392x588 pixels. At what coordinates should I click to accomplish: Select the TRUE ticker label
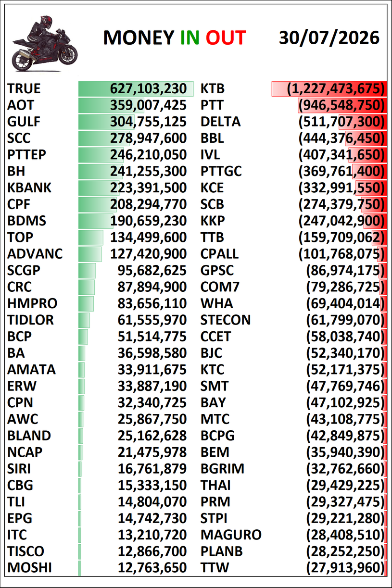click(24, 89)
